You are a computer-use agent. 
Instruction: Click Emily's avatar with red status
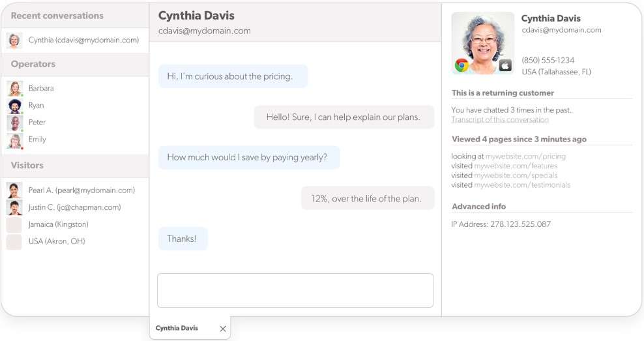(15, 140)
